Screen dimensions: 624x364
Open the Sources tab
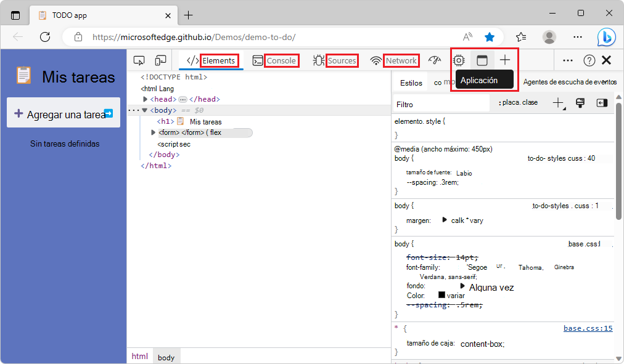(x=335, y=60)
